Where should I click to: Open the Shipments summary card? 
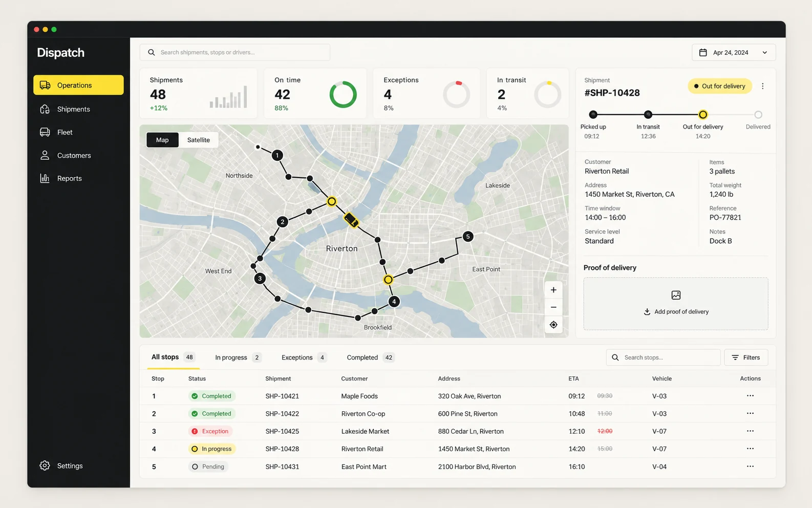click(199, 93)
